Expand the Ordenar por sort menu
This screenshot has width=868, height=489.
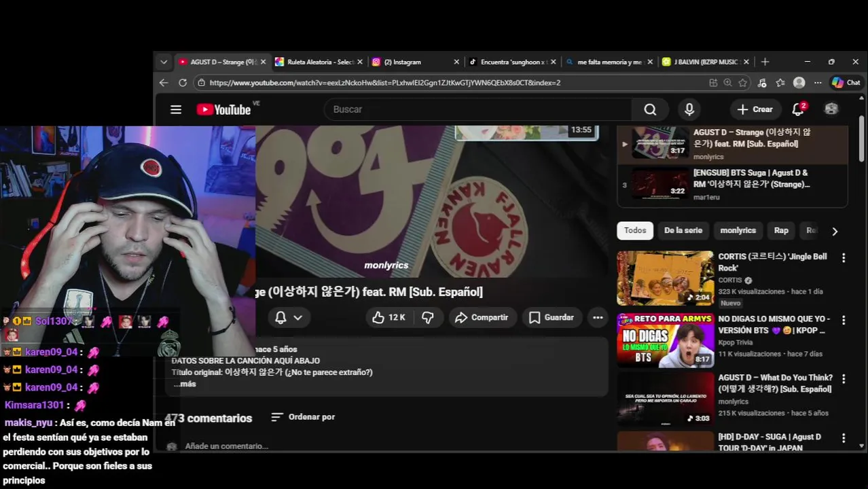coord(303,417)
